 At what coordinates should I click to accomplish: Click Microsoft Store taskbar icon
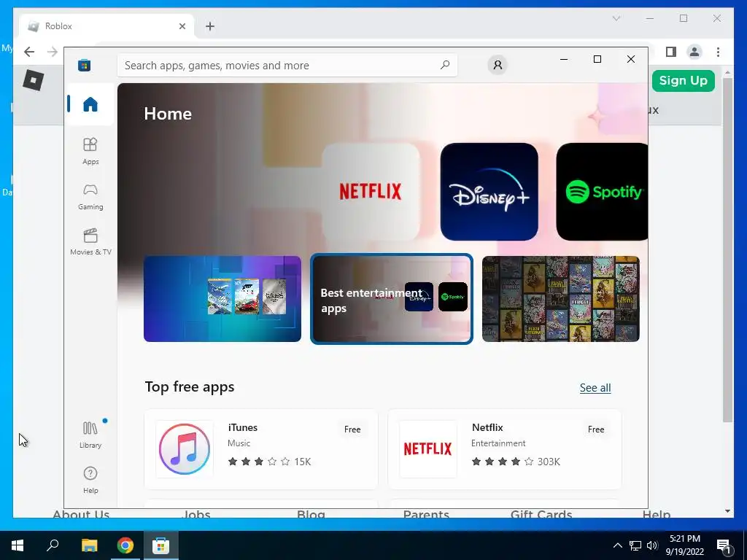[161, 545]
